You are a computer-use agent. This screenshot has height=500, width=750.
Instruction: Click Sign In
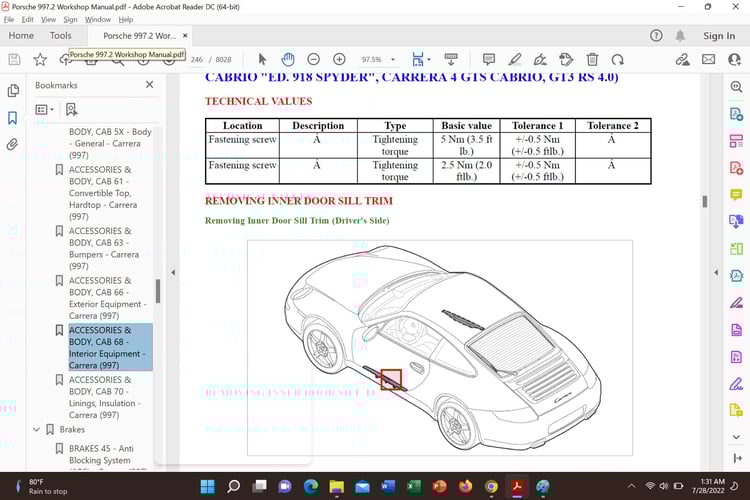719,36
